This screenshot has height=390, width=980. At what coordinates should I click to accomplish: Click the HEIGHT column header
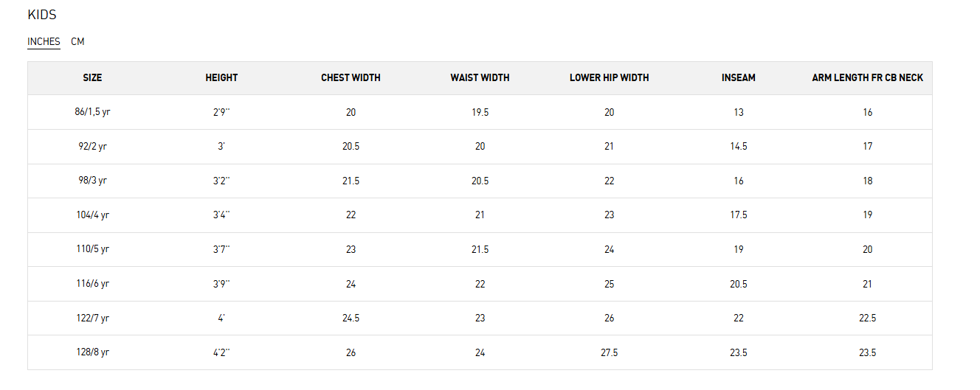[x=221, y=77]
